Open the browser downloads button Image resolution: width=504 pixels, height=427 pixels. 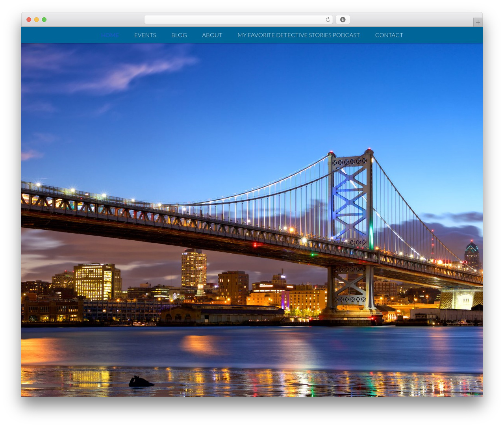point(343,20)
